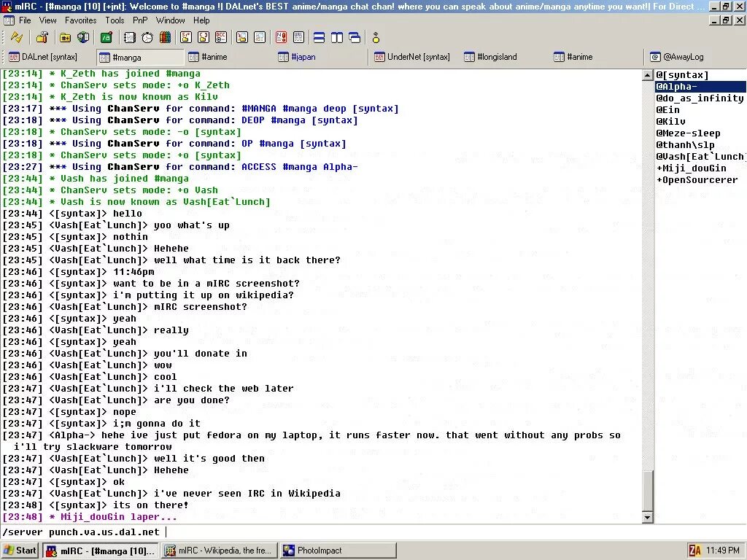Open the Channels Folder (#+) icon
Screen dimensions: 747x560
(65, 37)
